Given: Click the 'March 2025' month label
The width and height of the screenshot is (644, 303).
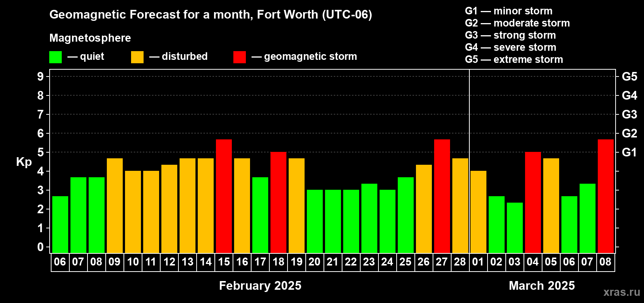Looking at the screenshot, I should (x=542, y=286).
